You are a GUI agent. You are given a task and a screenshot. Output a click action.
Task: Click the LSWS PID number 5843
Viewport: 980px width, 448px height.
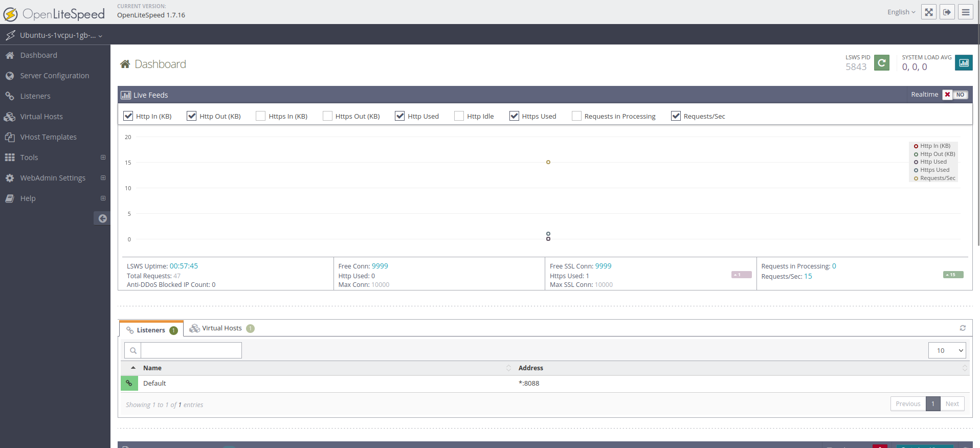tap(856, 67)
